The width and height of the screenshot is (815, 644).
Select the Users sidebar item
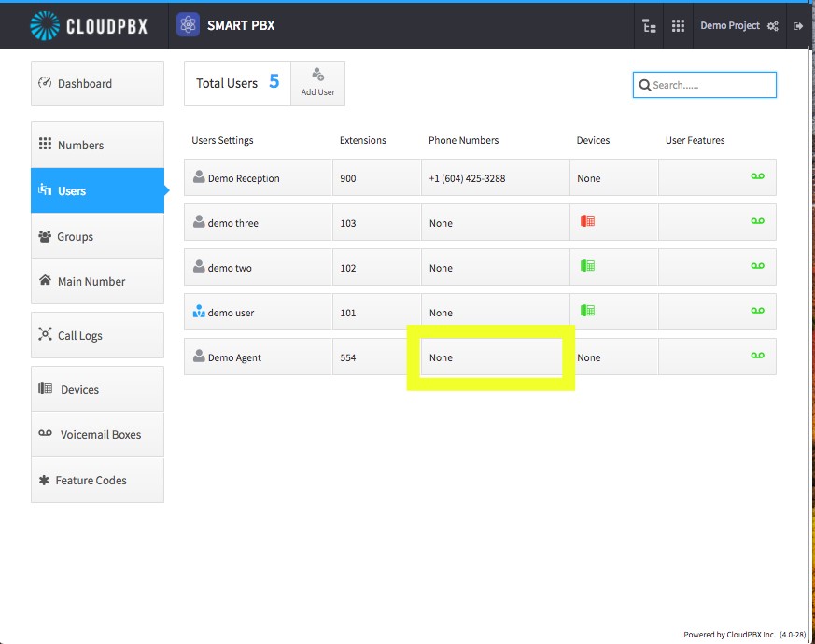tap(98, 190)
